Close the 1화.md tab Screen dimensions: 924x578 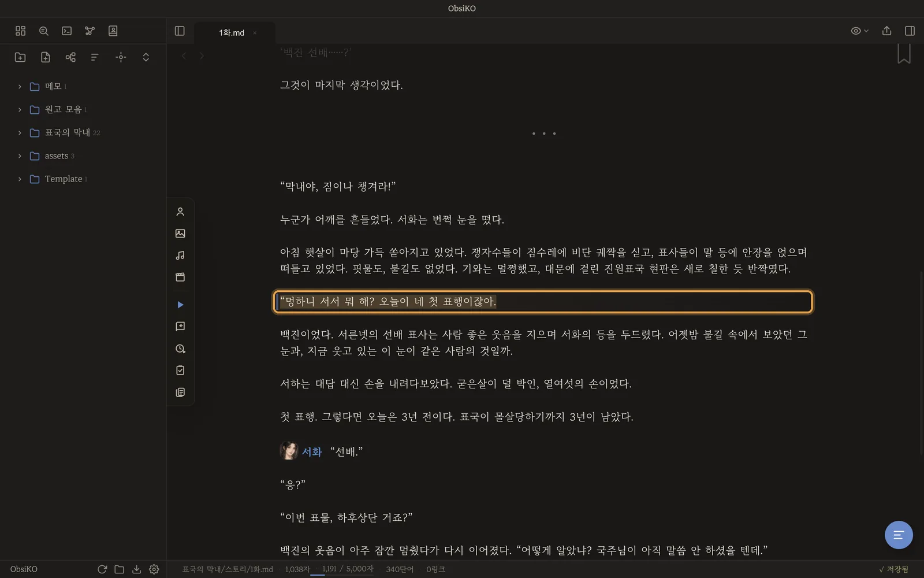click(x=255, y=33)
